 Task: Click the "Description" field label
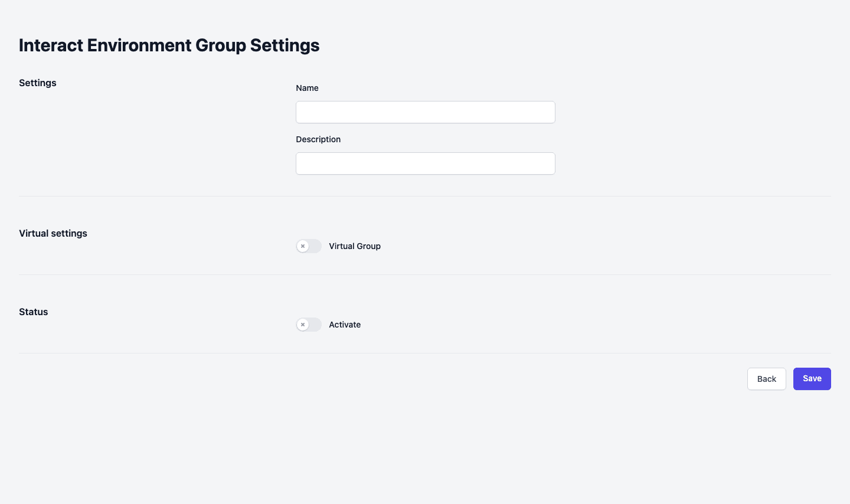[x=318, y=139]
